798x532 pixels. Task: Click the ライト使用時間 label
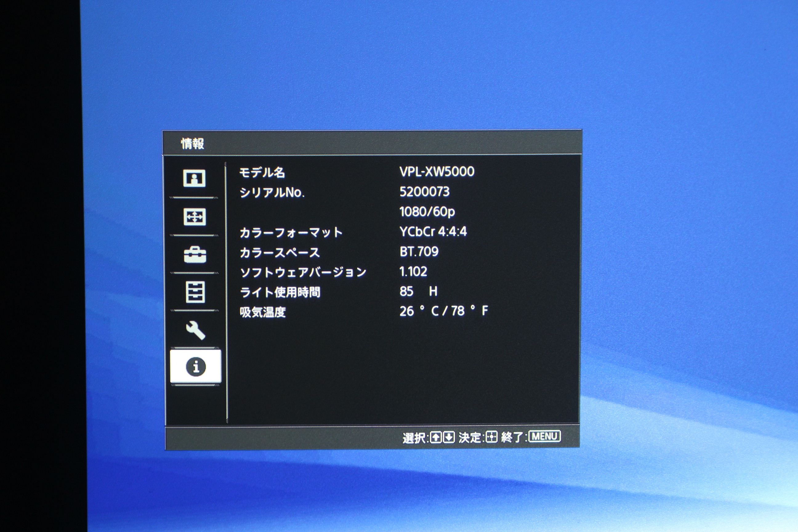click(280, 292)
